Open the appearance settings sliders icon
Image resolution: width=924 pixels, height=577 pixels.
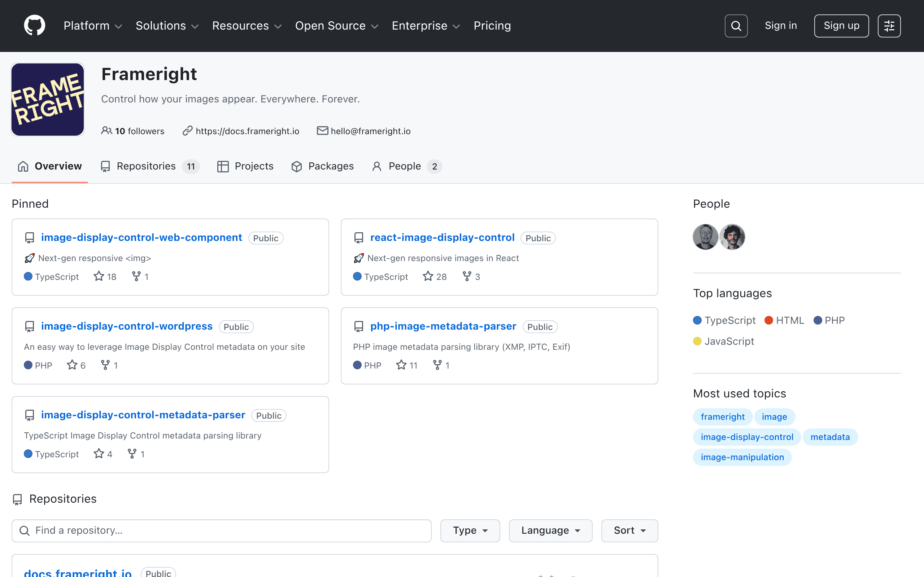(x=889, y=26)
